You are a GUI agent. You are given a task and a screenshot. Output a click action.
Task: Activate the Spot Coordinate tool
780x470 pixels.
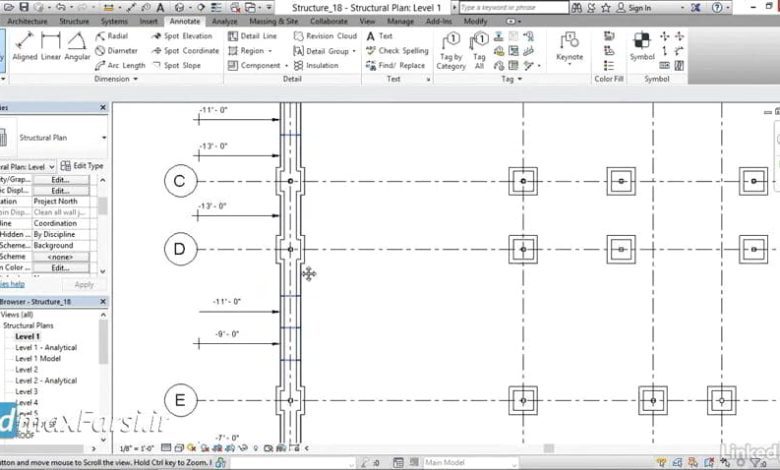click(x=186, y=51)
